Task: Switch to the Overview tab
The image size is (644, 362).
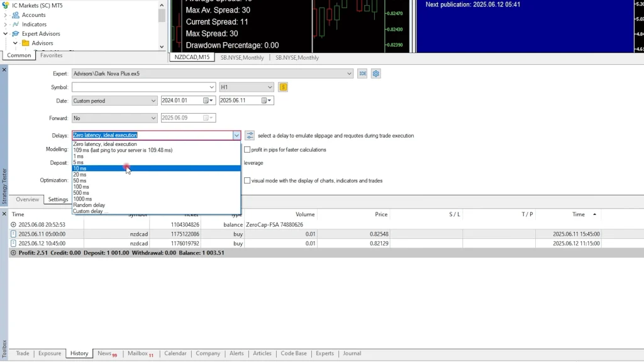Action: coord(27,199)
